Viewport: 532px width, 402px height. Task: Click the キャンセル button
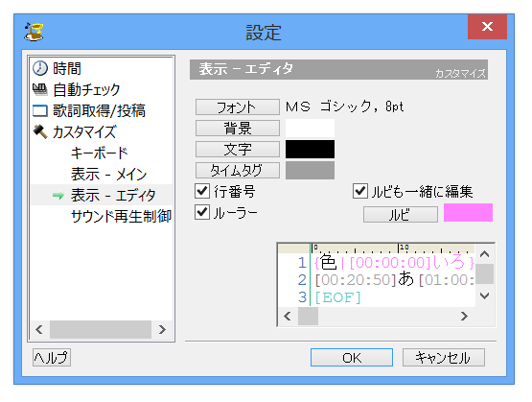point(444,358)
